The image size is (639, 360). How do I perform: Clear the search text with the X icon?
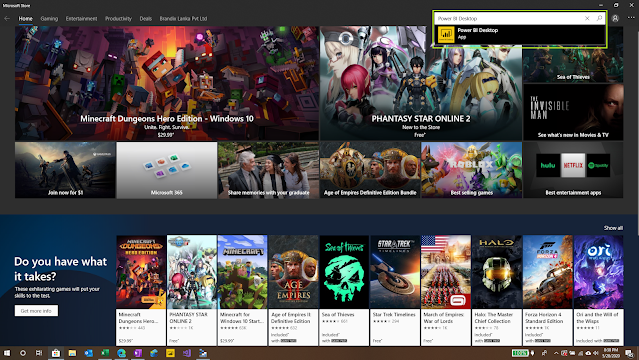[x=587, y=18]
